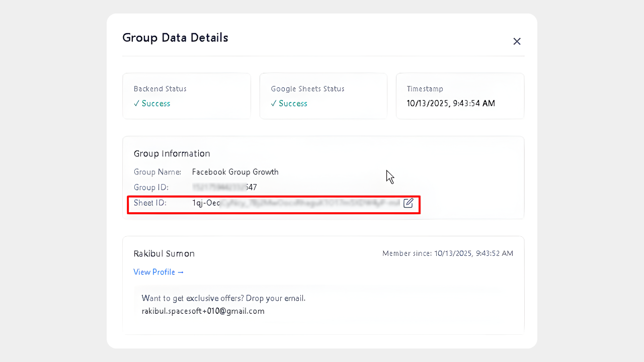Select the Sheet ID value starting with 1qj-Oec
Image resolution: width=644 pixels, height=362 pixels.
pos(296,203)
